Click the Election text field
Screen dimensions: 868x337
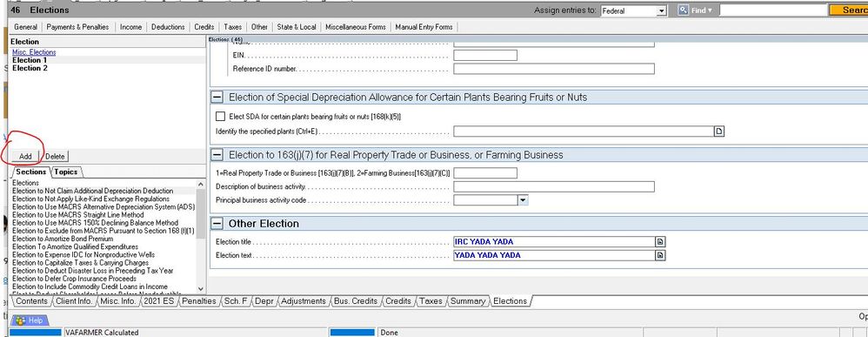coord(554,255)
